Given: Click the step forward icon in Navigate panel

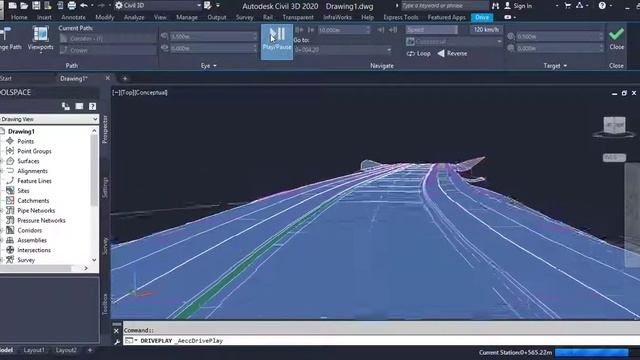Looking at the screenshot, I should click(381, 30).
